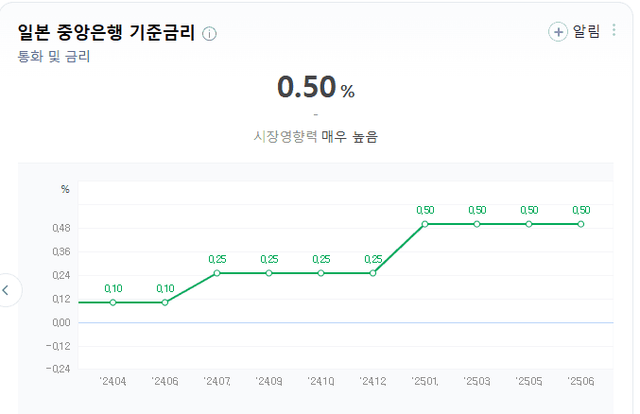Open the three-dot more options menu
Screen dimensions: 640x414
point(614,32)
